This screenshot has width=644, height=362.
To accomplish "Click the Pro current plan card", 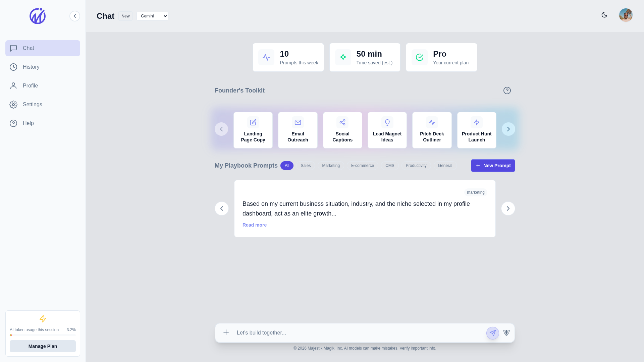I will click(441, 57).
